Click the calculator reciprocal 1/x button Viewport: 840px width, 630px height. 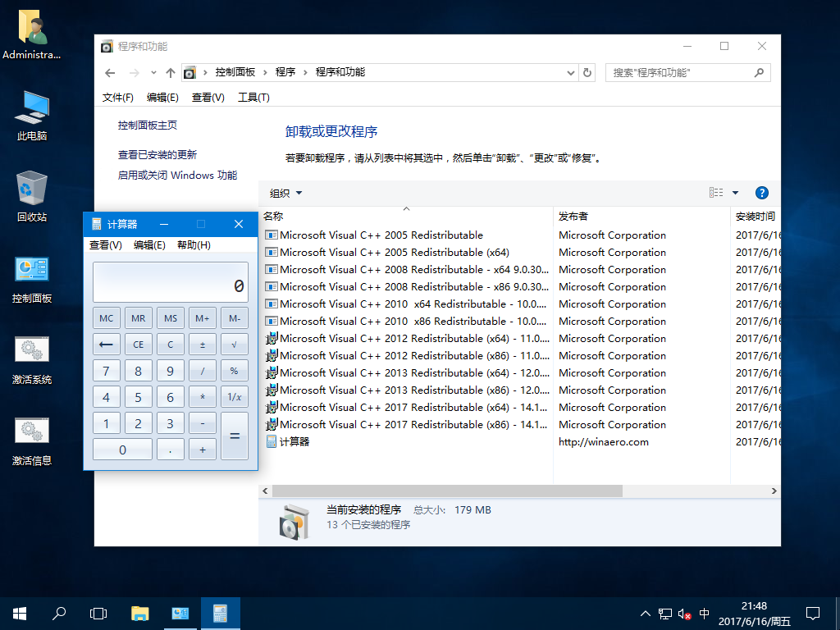click(x=234, y=397)
